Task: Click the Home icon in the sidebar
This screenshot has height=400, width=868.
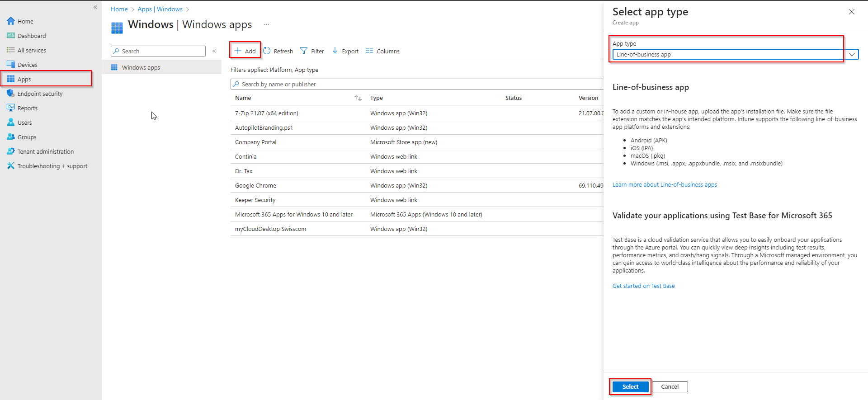Action: tap(11, 21)
